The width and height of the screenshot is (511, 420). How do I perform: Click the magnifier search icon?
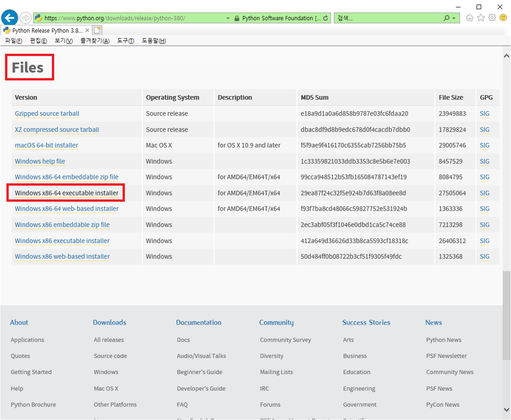coord(445,18)
